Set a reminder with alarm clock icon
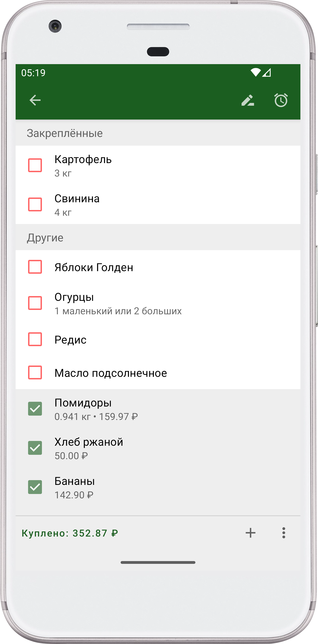This screenshot has height=644, width=318. pyautogui.click(x=281, y=100)
